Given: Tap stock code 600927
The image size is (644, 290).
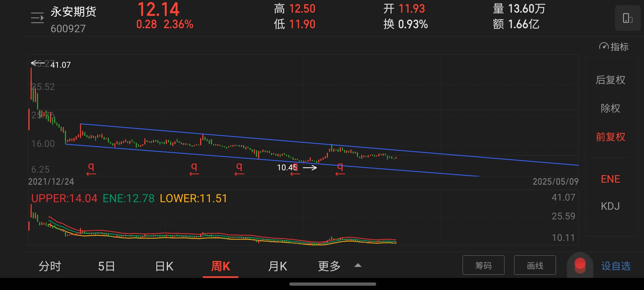Looking at the screenshot, I should pyautogui.click(x=68, y=28).
